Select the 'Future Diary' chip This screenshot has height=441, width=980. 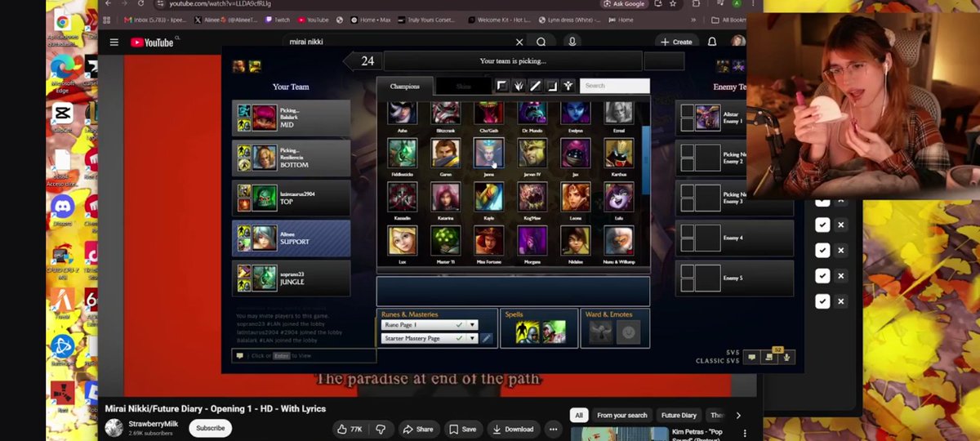coord(679,415)
